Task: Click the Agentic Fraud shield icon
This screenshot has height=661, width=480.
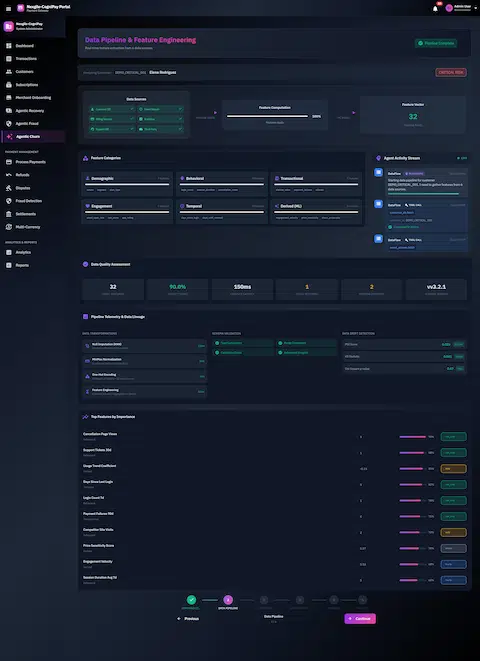Action: point(9,124)
